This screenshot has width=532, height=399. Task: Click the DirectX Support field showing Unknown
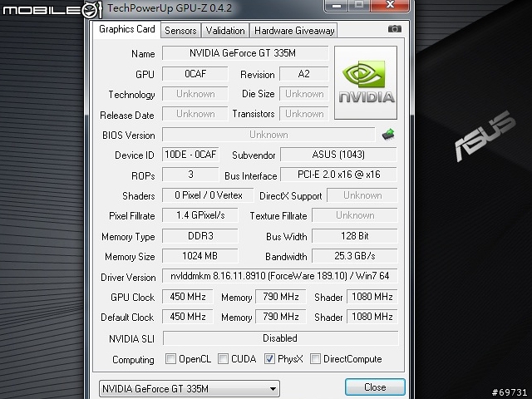click(362, 195)
